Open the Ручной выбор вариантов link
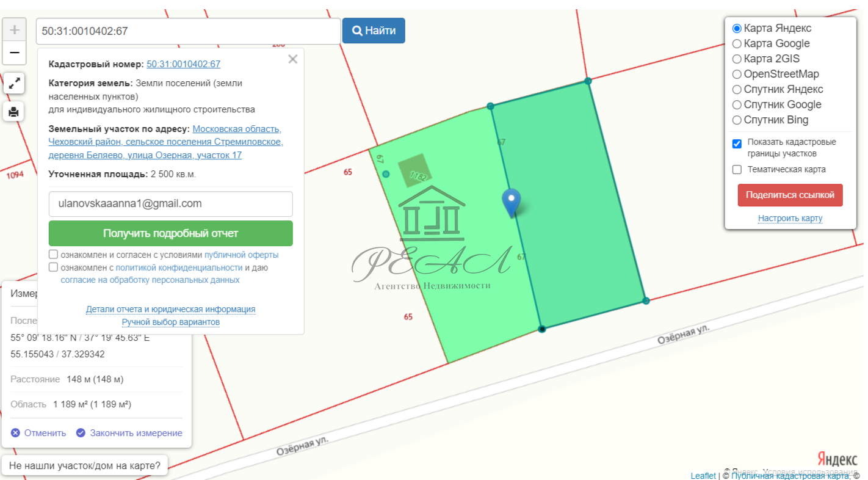 click(170, 322)
